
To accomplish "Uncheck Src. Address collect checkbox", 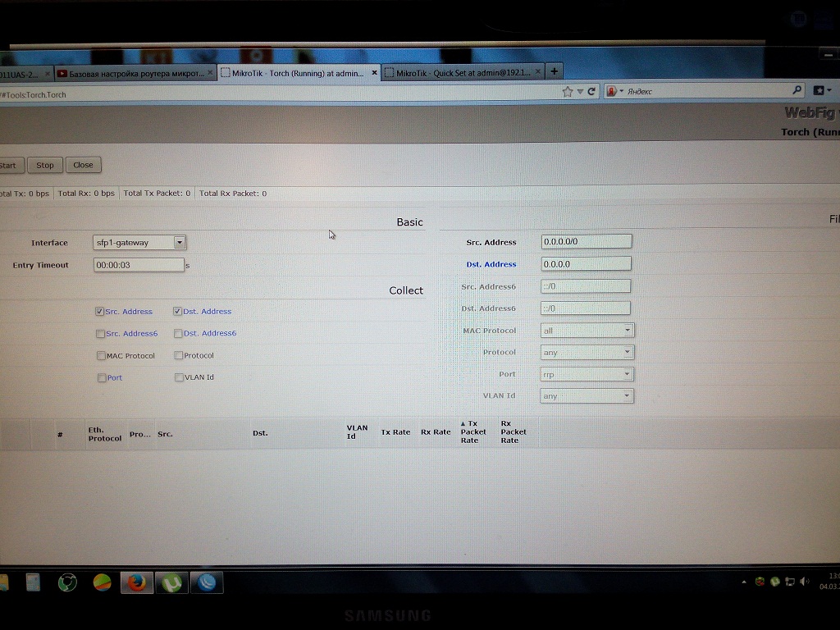I will click(99, 311).
